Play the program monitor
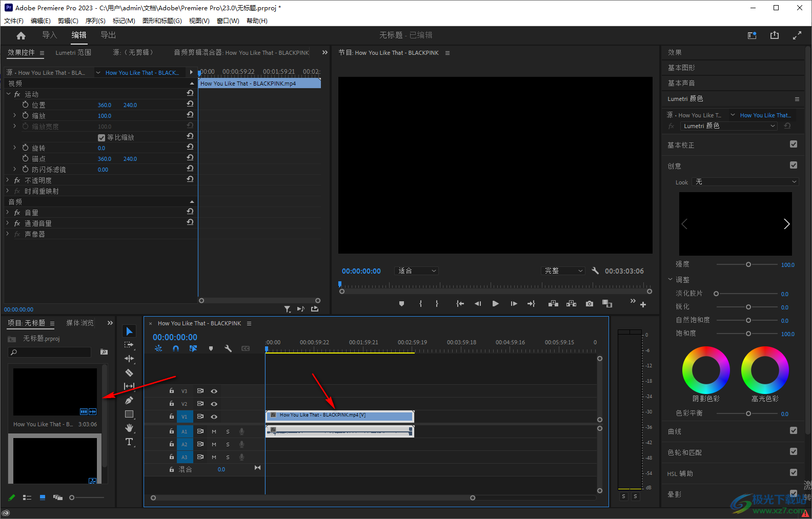 point(495,304)
